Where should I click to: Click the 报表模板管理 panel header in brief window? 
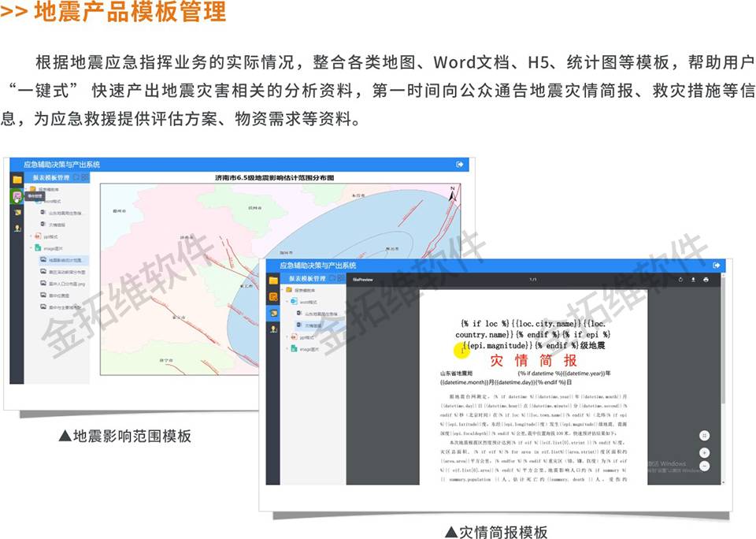pos(308,278)
